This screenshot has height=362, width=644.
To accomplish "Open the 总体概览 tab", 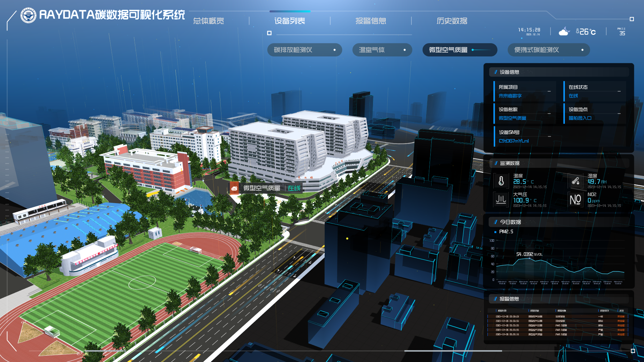I will tap(209, 21).
